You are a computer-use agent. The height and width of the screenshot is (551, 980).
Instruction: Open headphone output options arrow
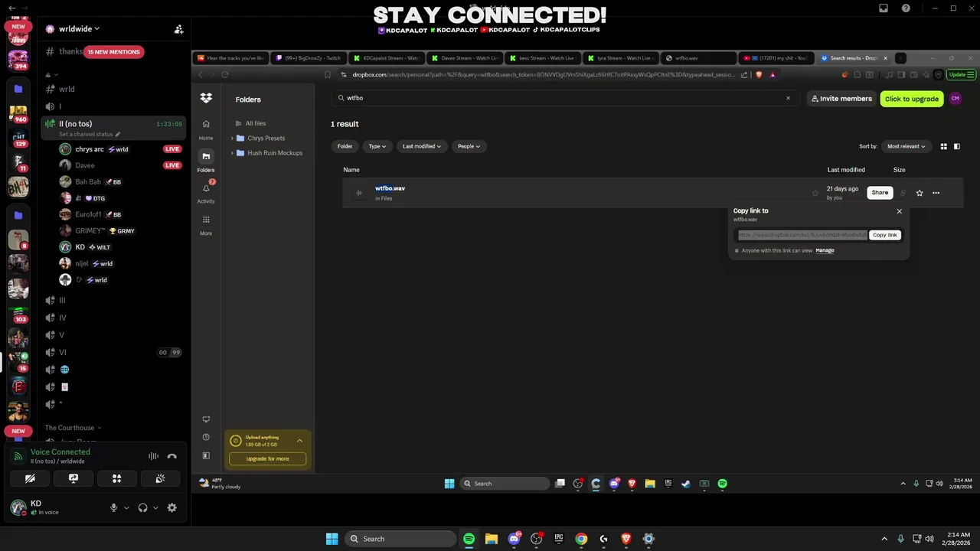click(155, 507)
